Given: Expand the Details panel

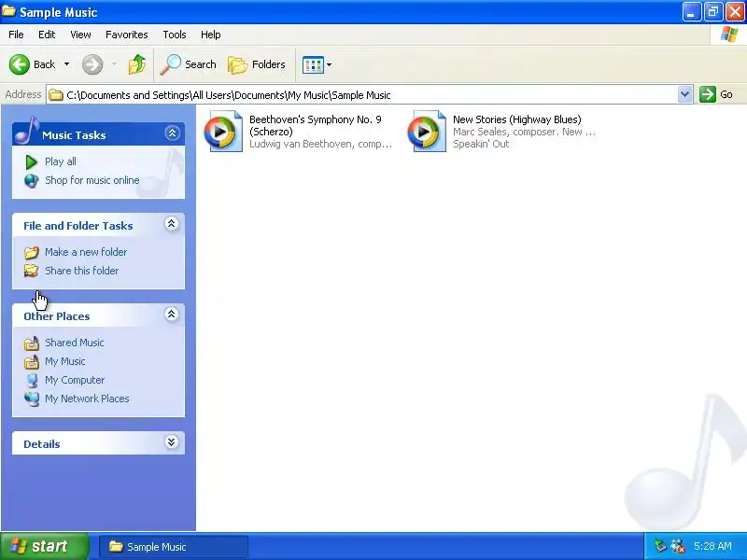Looking at the screenshot, I should [x=172, y=441].
